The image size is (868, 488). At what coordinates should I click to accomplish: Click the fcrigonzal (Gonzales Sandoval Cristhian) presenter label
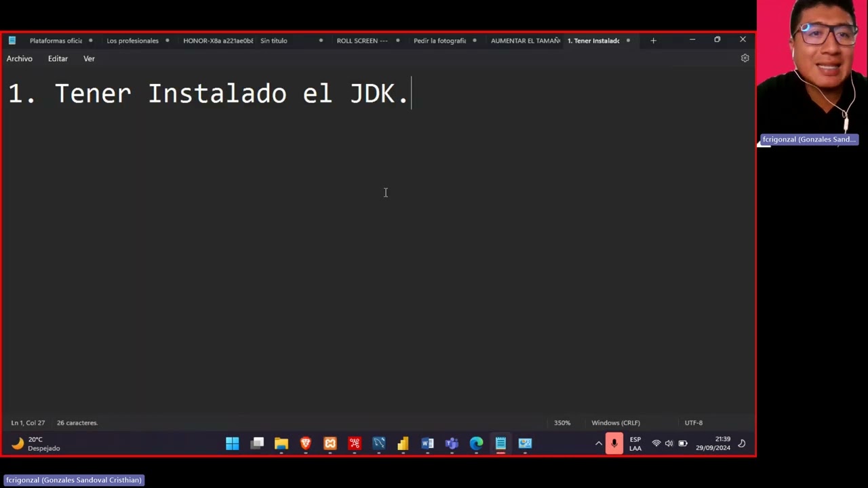coord(74,480)
